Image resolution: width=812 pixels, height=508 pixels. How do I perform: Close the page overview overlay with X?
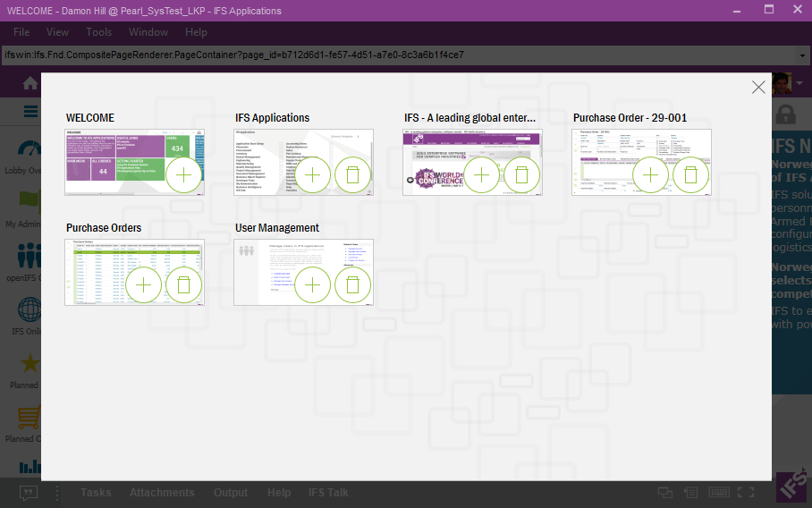[x=758, y=87]
